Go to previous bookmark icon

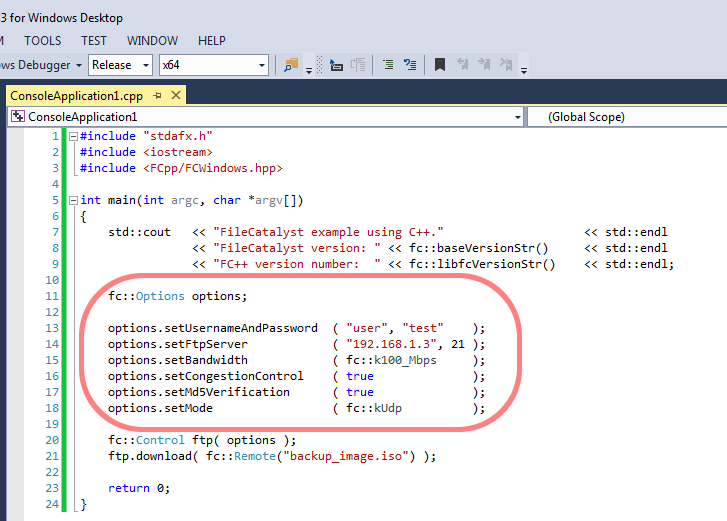[463, 65]
